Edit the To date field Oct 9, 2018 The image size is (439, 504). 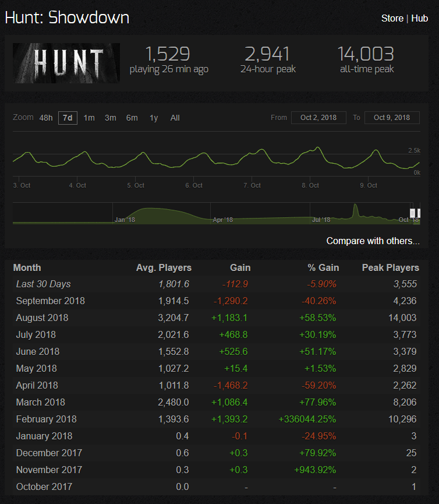click(x=392, y=118)
